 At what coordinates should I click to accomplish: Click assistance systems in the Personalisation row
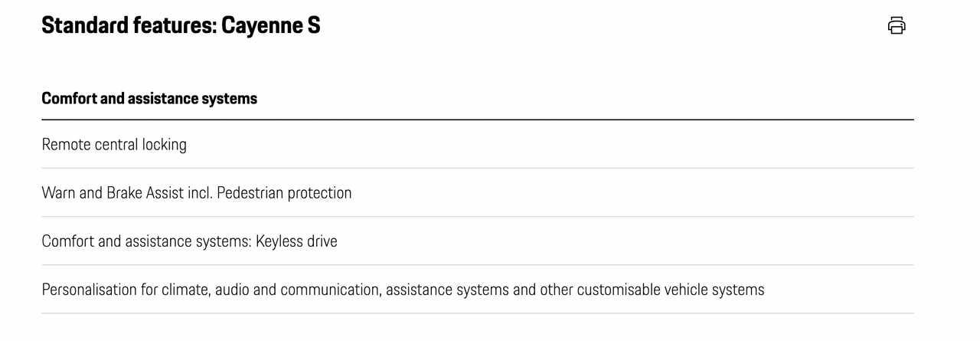point(448,290)
